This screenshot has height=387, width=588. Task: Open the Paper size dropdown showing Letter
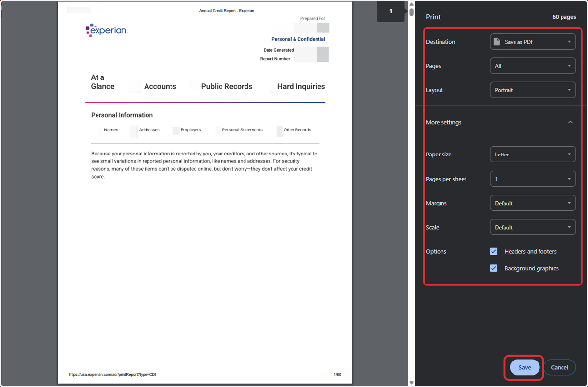click(x=533, y=155)
